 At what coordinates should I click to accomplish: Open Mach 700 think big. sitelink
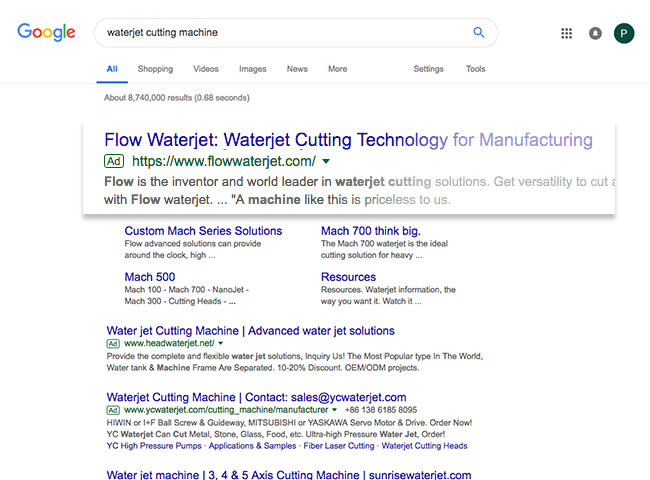[371, 231]
